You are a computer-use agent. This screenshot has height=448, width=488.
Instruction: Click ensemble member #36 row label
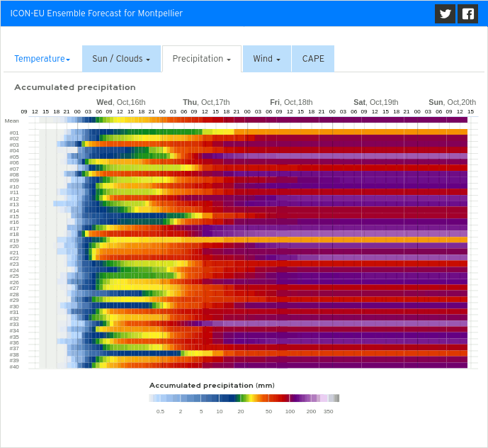tap(14, 342)
